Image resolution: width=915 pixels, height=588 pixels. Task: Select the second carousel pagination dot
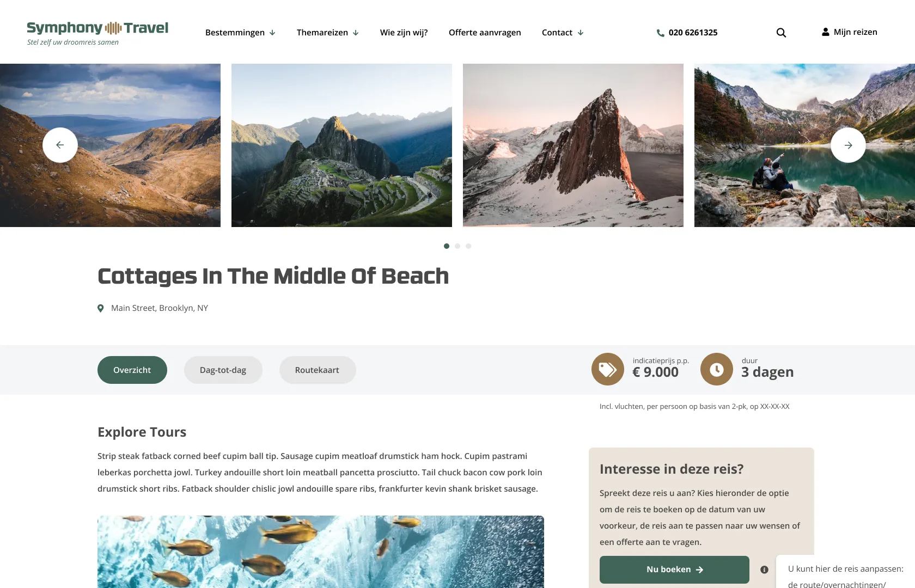(x=457, y=246)
